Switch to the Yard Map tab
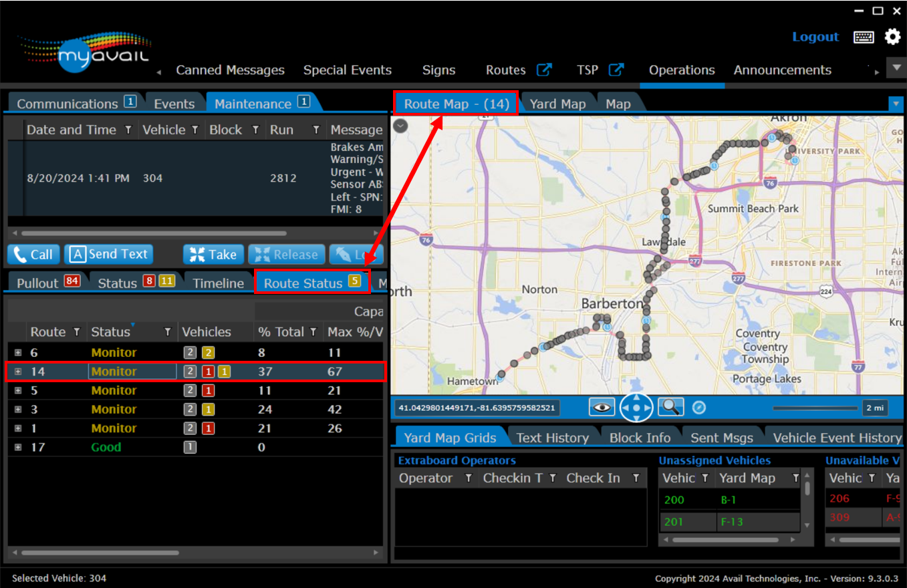This screenshot has height=588, width=907. (x=557, y=104)
